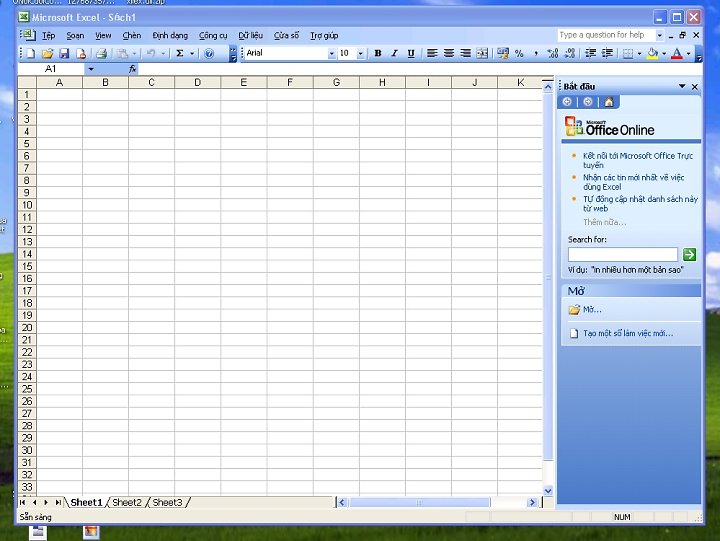
Task: Print using the printer toolbar icon
Action: (101, 53)
